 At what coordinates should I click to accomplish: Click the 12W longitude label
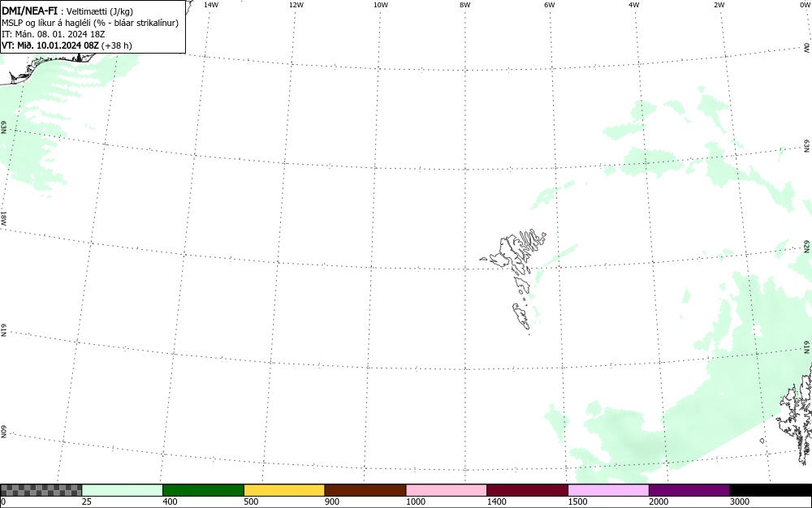tap(296, 5)
